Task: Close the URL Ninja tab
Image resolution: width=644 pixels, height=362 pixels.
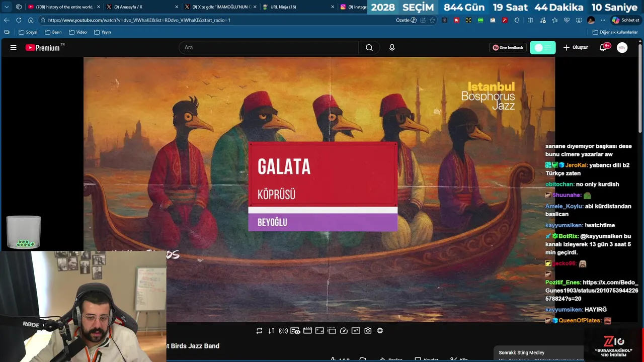Action: 333,7
